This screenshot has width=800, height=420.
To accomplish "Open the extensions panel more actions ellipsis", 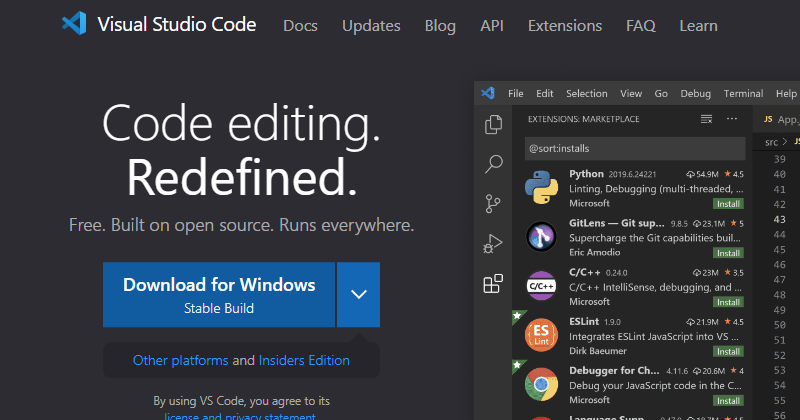I will point(732,119).
